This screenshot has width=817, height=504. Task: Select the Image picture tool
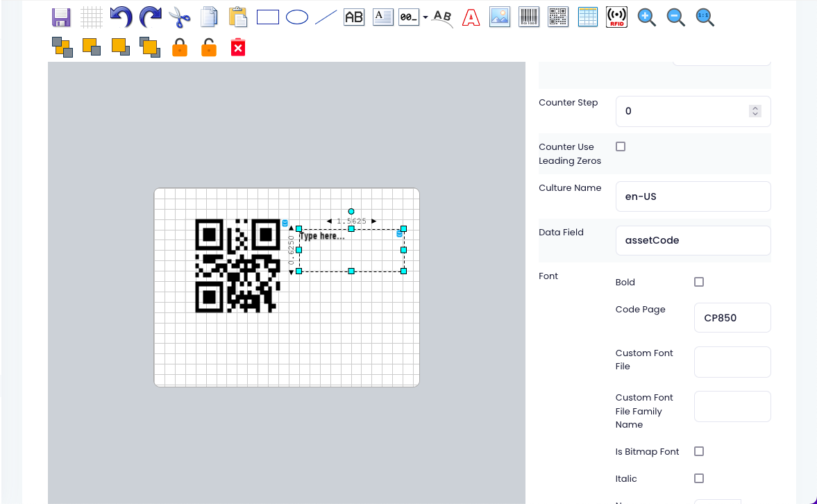click(x=500, y=17)
